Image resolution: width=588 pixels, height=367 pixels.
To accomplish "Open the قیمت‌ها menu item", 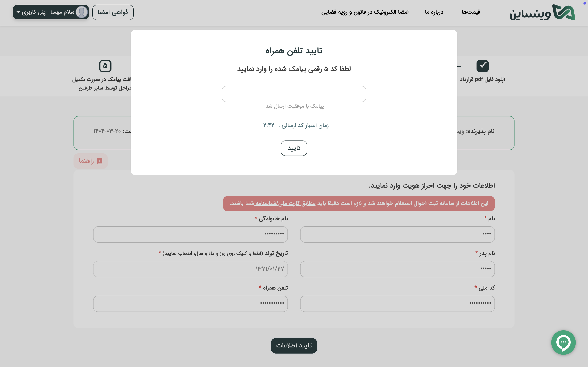I will 471,12.
